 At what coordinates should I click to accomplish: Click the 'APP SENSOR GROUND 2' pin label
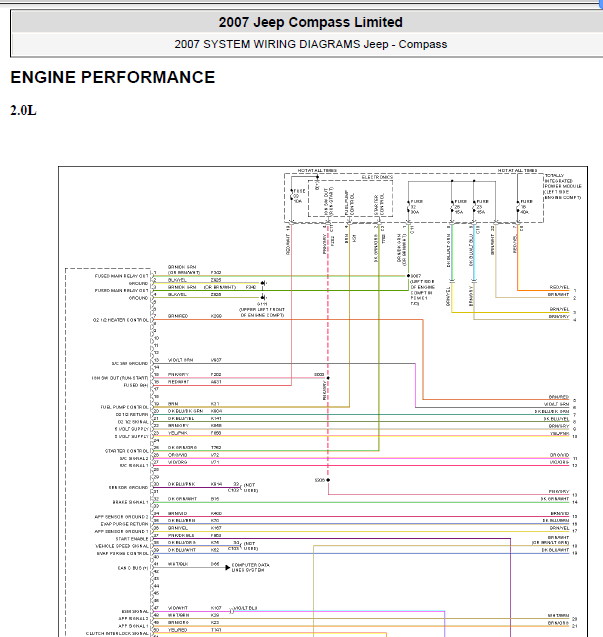(121, 517)
